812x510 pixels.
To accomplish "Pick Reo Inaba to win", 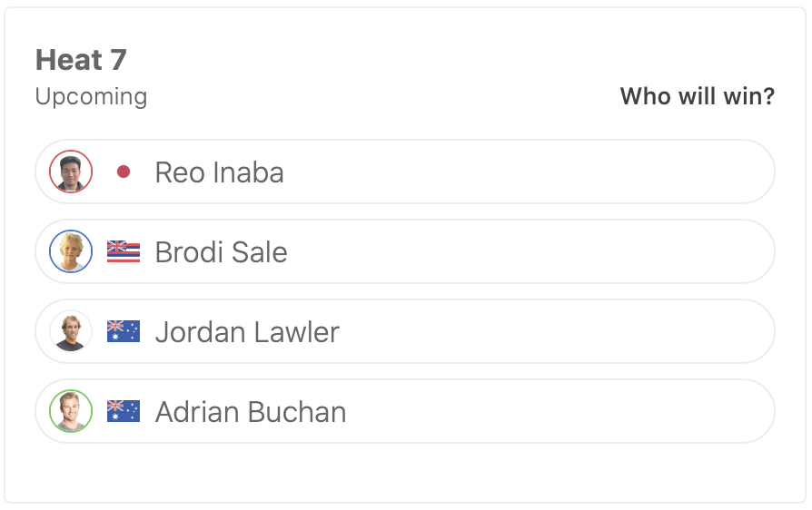I will pos(545,172).
